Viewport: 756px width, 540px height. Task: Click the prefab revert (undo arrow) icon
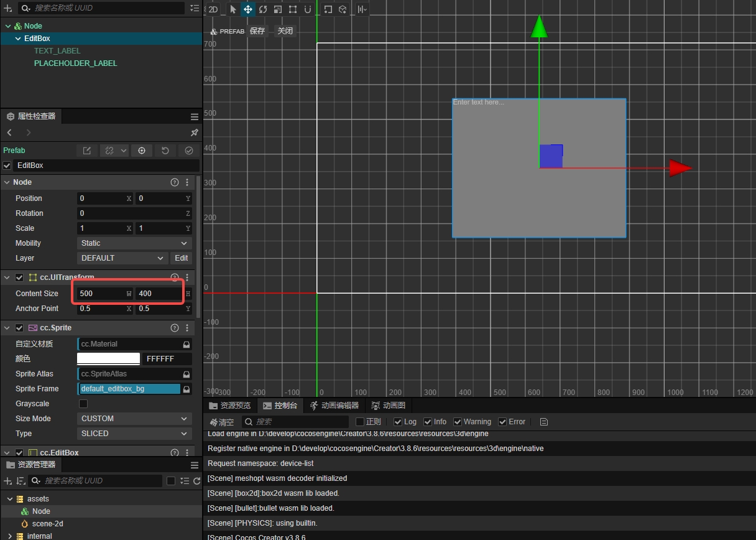165,151
